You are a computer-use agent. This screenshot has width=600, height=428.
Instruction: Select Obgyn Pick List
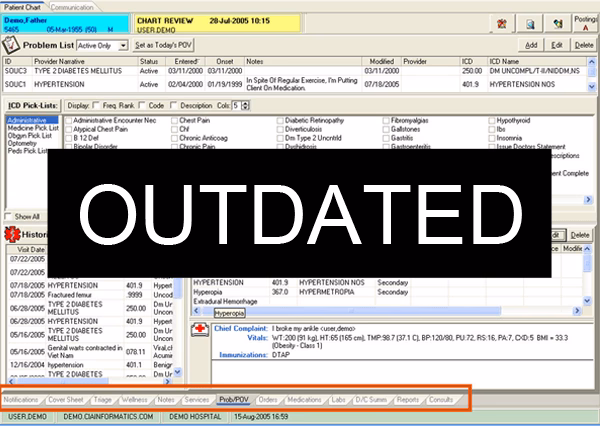click(x=29, y=135)
